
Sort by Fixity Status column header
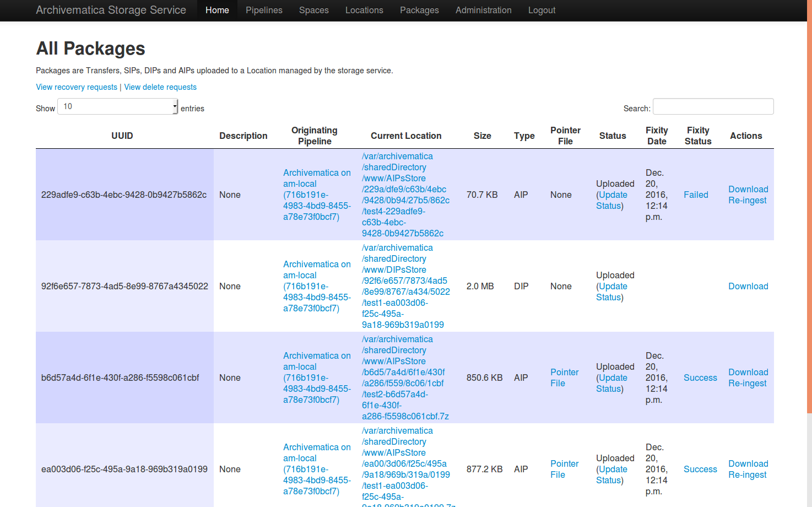pos(697,136)
